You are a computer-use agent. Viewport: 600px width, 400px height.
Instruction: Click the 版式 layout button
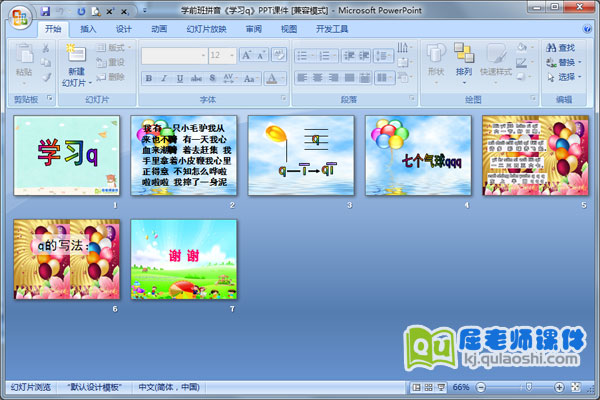tap(113, 47)
